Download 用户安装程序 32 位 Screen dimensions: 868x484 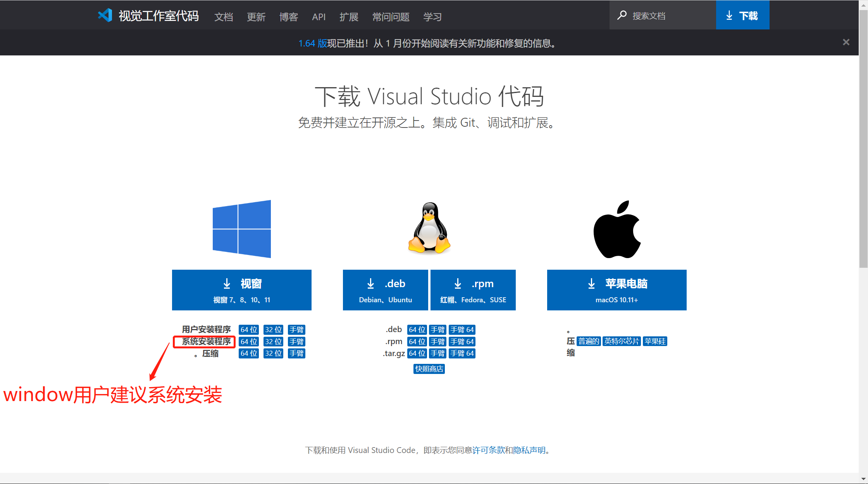(x=273, y=330)
